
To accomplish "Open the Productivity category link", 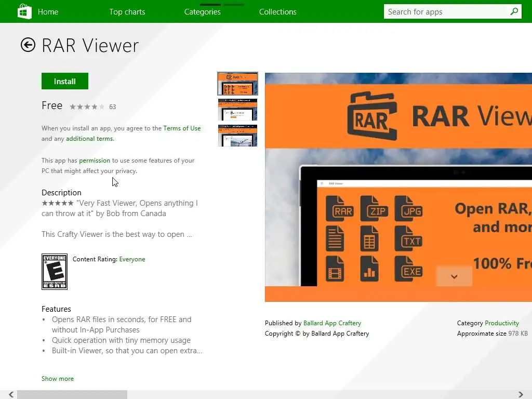I will coord(502,323).
